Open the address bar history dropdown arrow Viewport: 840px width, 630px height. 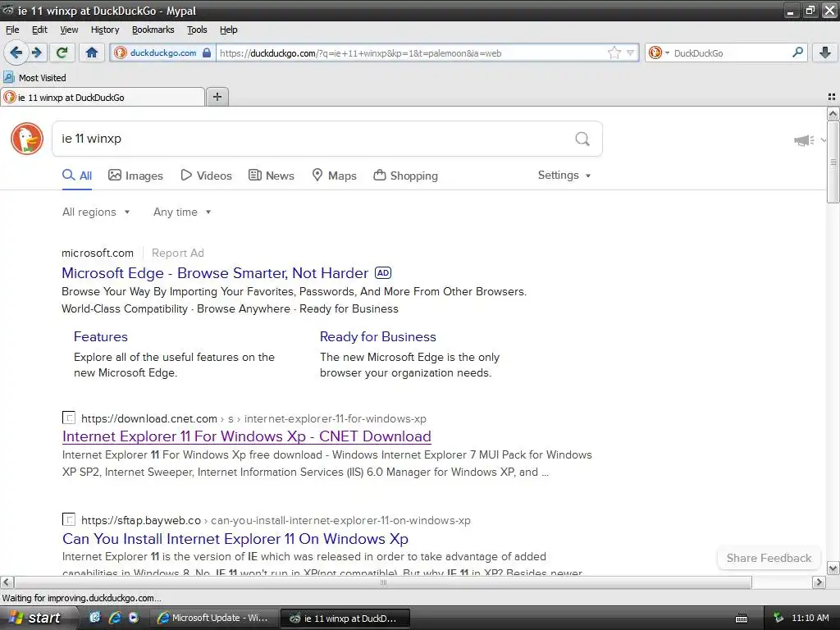631,52
